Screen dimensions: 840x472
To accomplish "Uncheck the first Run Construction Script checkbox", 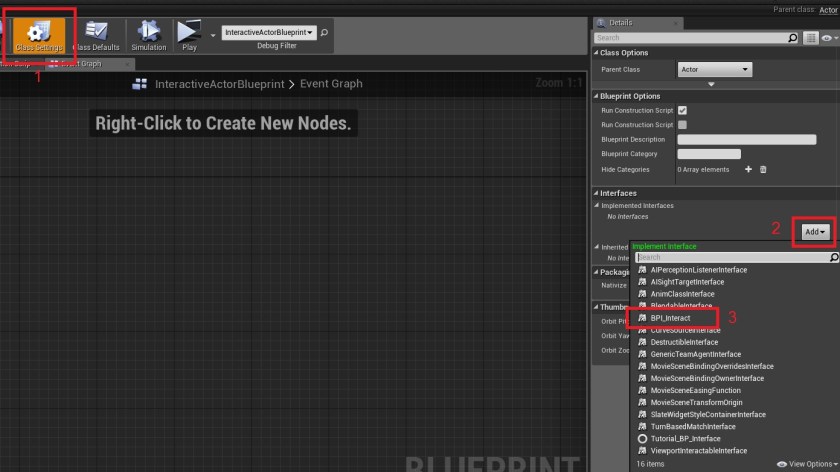I will (682, 110).
